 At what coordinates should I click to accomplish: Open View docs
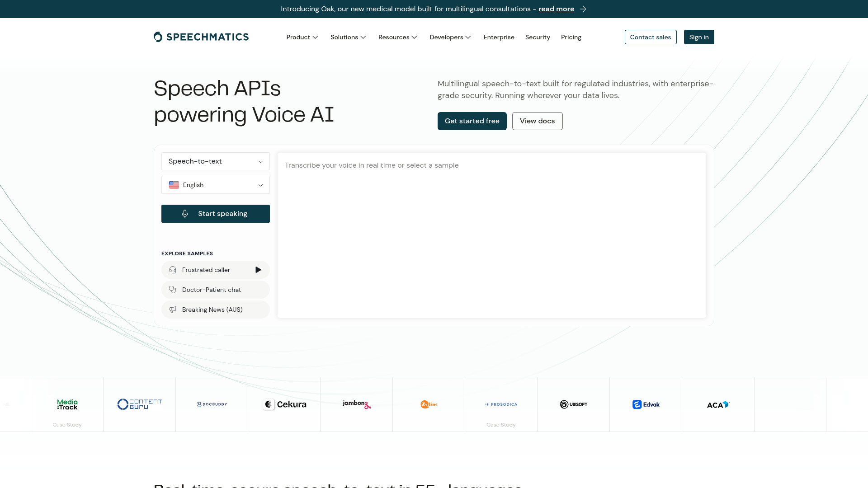pyautogui.click(x=537, y=121)
